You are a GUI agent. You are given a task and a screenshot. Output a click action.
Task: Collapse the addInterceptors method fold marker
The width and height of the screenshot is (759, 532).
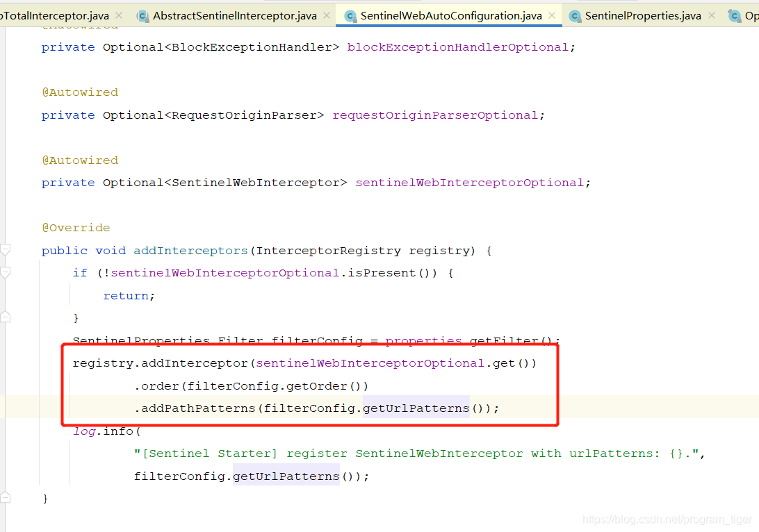[6, 250]
